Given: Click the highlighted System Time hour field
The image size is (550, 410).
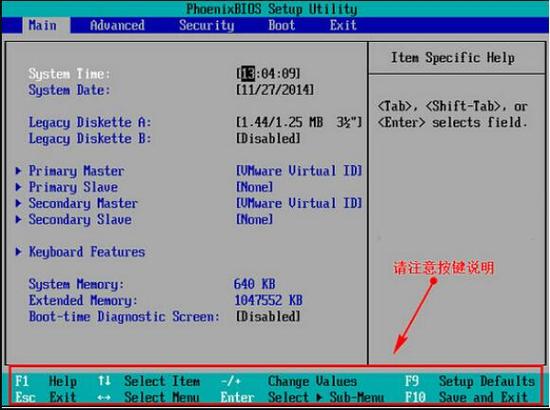Looking at the screenshot, I should [x=248, y=74].
